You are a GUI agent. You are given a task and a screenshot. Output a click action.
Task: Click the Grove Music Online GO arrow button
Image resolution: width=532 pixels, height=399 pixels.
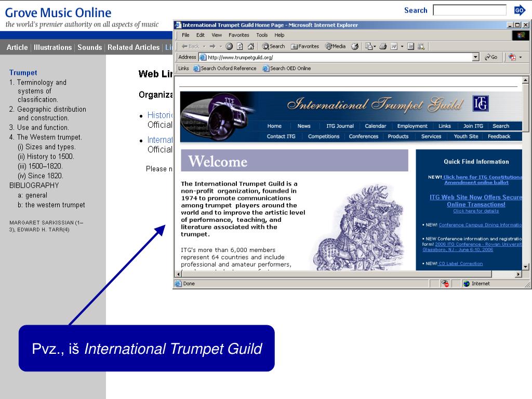[520, 10]
